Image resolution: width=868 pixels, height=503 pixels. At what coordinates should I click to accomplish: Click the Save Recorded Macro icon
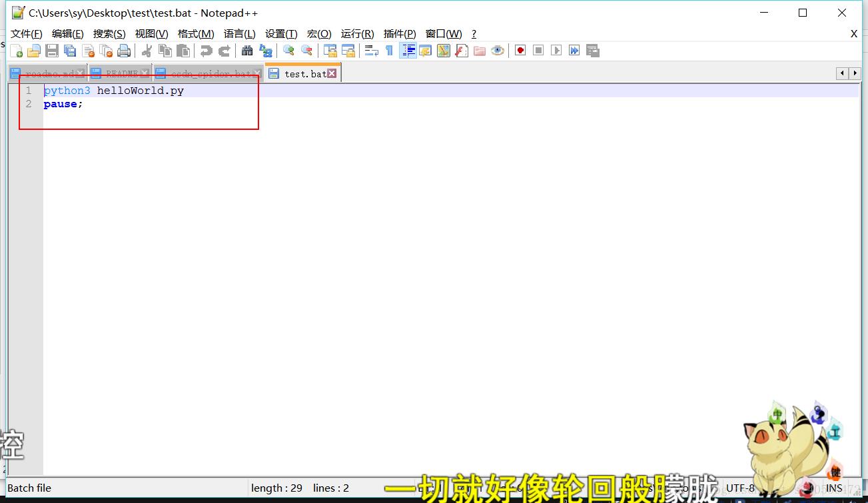pos(592,51)
